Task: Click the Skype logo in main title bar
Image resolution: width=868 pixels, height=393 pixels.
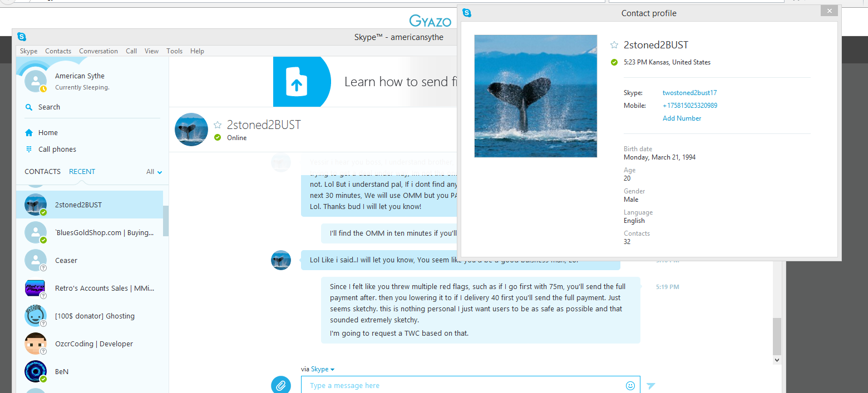Action: (x=22, y=37)
